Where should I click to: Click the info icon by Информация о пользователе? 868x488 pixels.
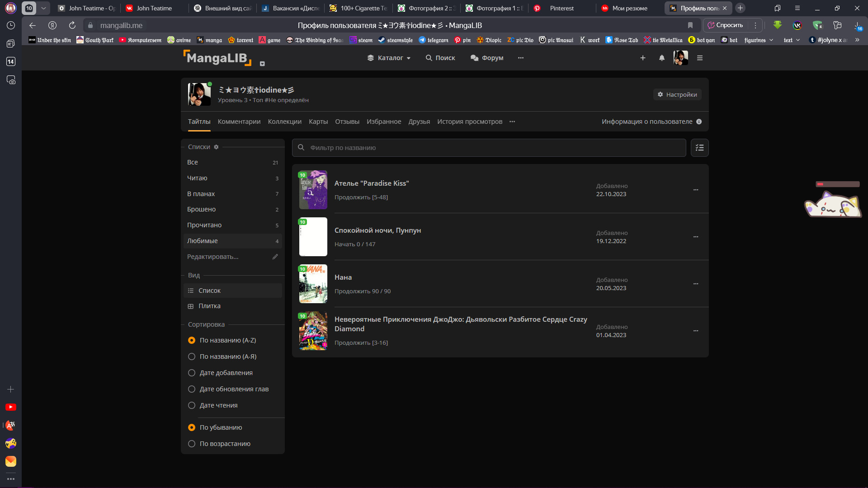(699, 122)
